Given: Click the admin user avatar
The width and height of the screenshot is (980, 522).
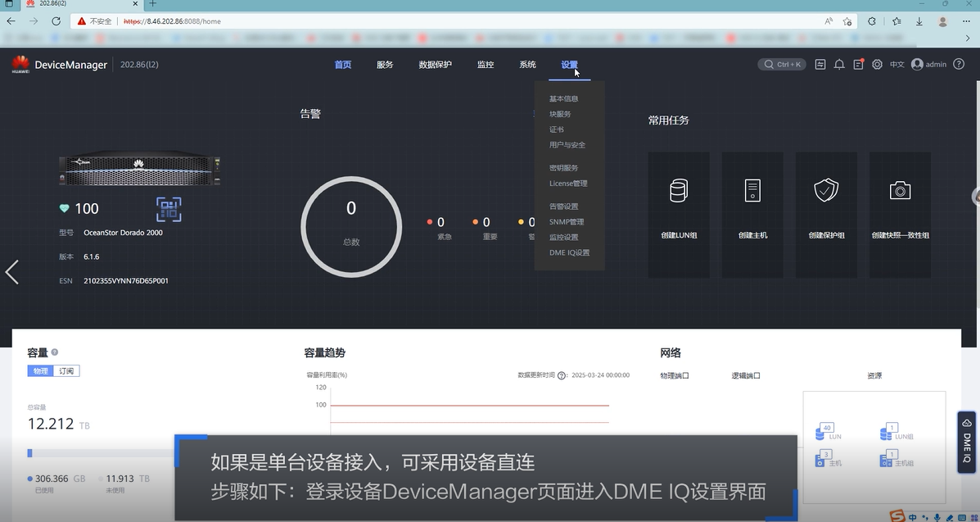Looking at the screenshot, I should 917,65.
